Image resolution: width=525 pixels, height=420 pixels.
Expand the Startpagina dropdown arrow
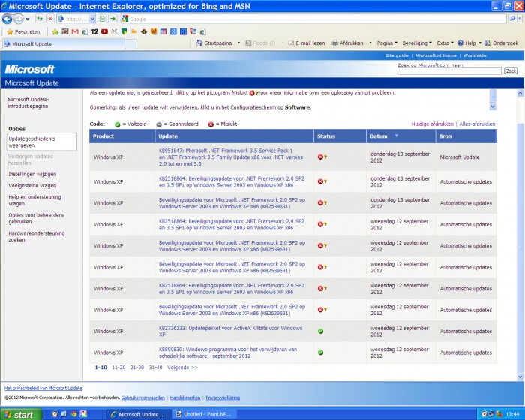(238, 43)
